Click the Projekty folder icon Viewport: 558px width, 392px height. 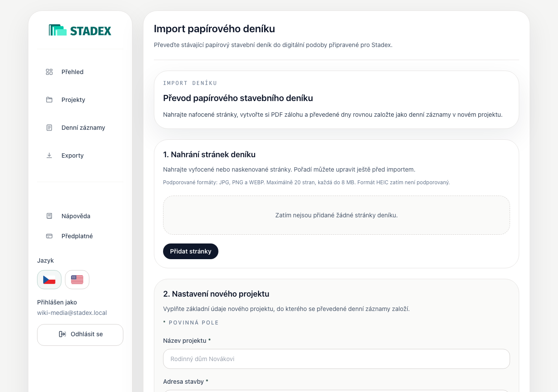(x=49, y=100)
